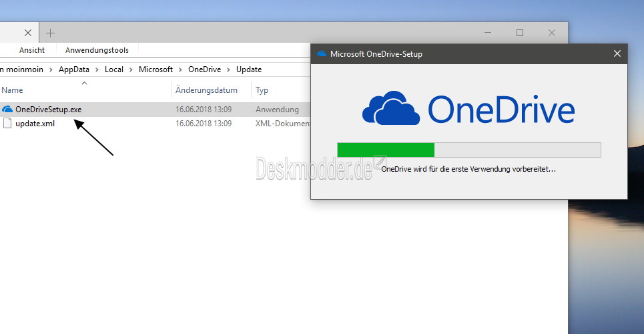Expand chevron between moinmoin and AppData

(51, 69)
